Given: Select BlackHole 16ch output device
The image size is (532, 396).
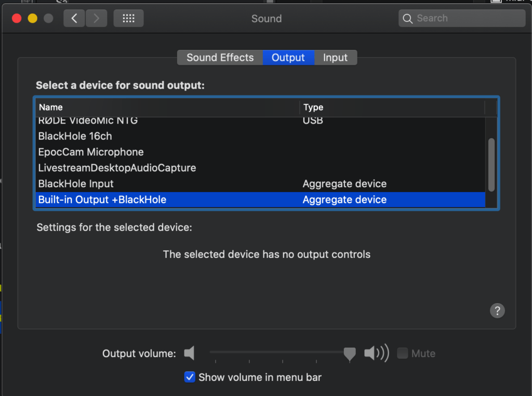Looking at the screenshot, I should (260, 136).
